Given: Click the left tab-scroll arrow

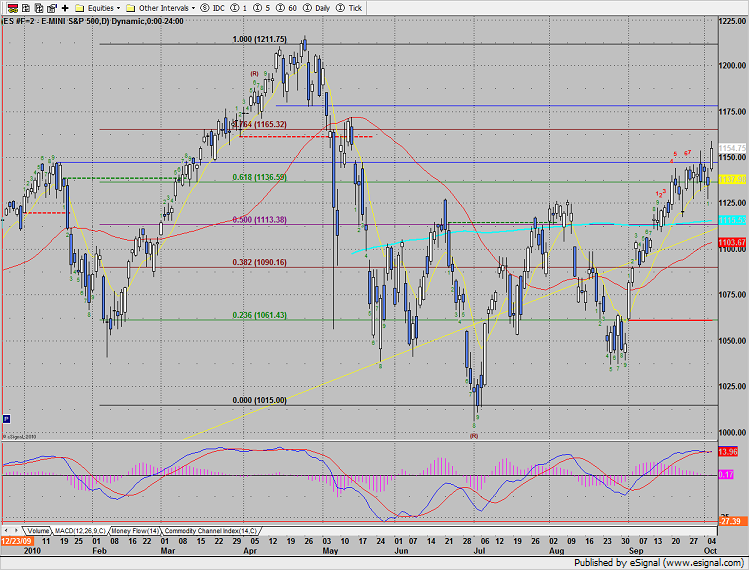Looking at the screenshot, I should [7, 530].
